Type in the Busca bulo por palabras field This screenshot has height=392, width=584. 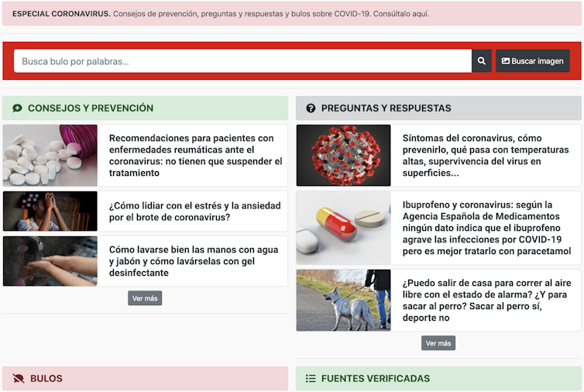242,61
